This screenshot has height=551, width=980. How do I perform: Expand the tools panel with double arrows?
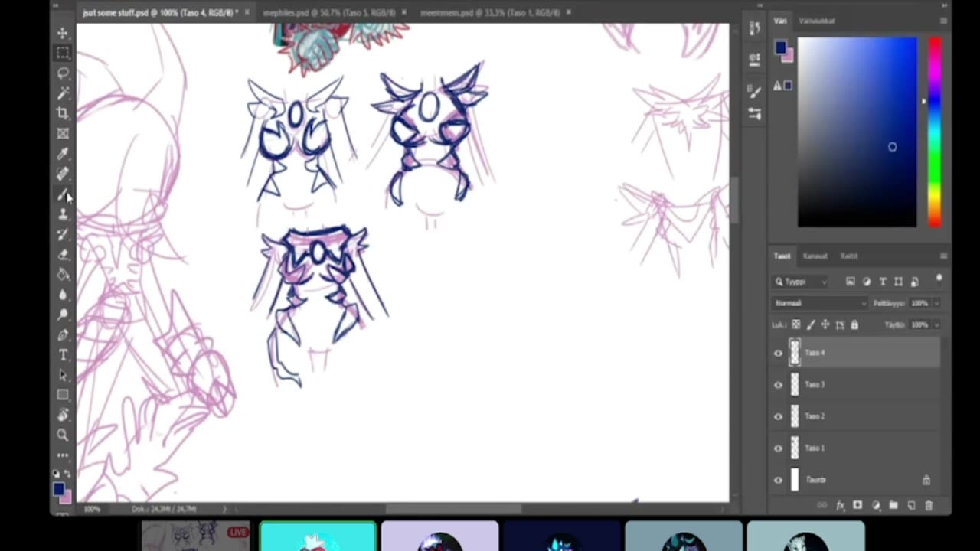click(x=57, y=5)
